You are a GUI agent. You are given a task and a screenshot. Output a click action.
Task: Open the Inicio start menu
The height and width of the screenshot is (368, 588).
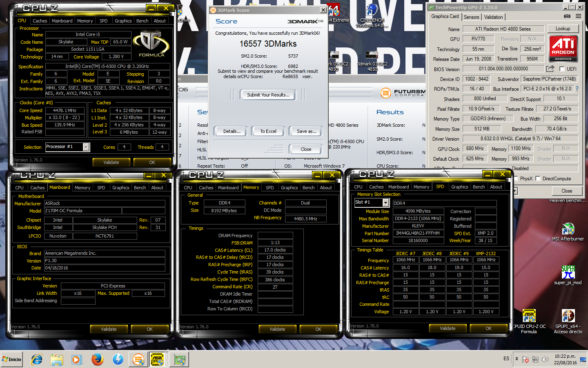(12, 359)
